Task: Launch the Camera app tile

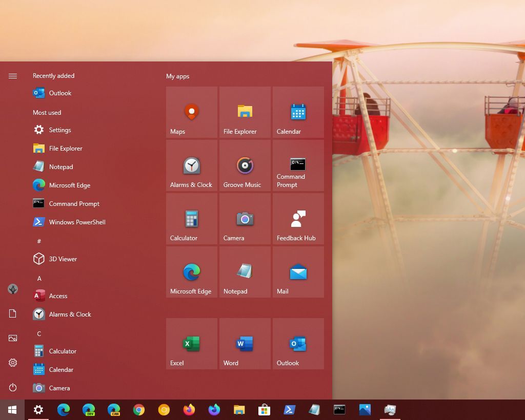Action: [245, 218]
